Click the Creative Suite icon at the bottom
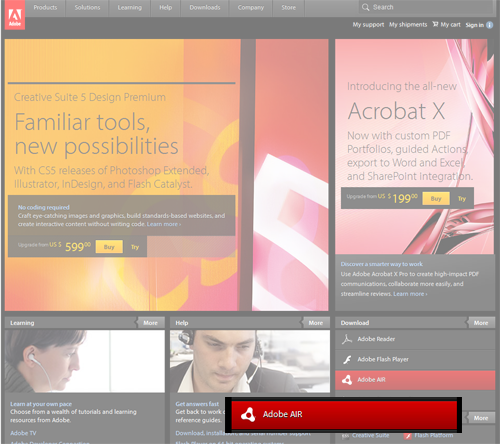 click(345, 436)
